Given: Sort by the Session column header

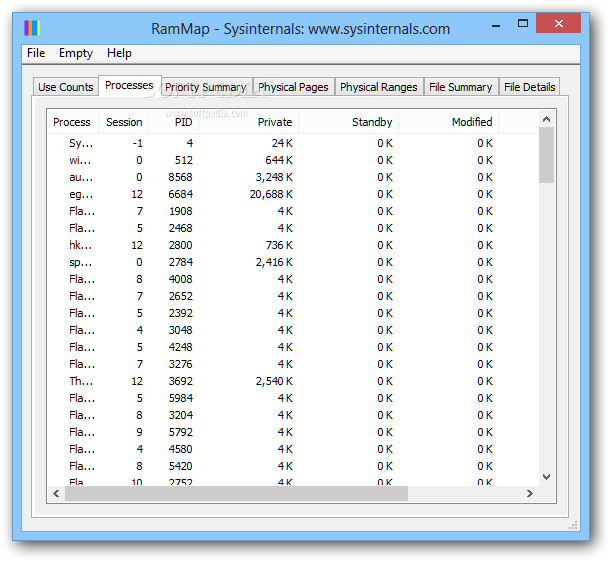Looking at the screenshot, I should pos(124,122).
